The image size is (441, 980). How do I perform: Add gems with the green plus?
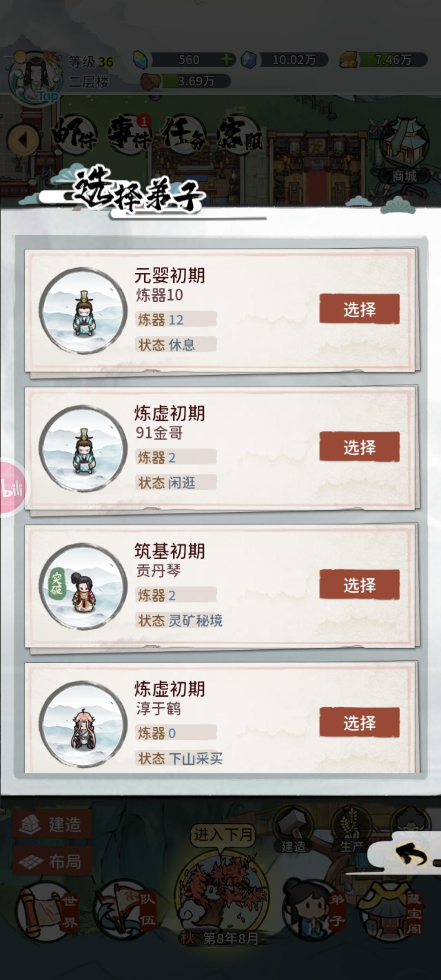[x=227, y=60]
